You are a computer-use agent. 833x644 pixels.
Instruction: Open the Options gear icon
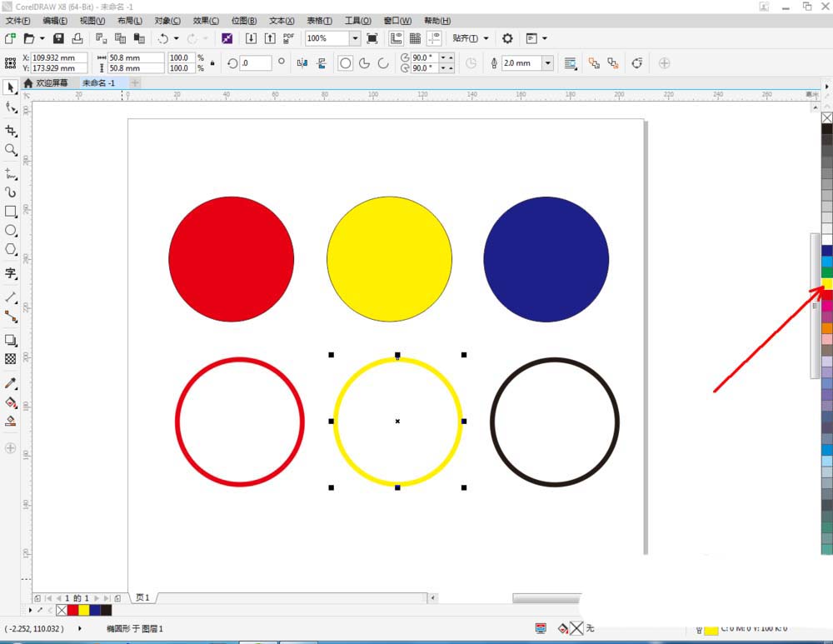click(507, 38)
